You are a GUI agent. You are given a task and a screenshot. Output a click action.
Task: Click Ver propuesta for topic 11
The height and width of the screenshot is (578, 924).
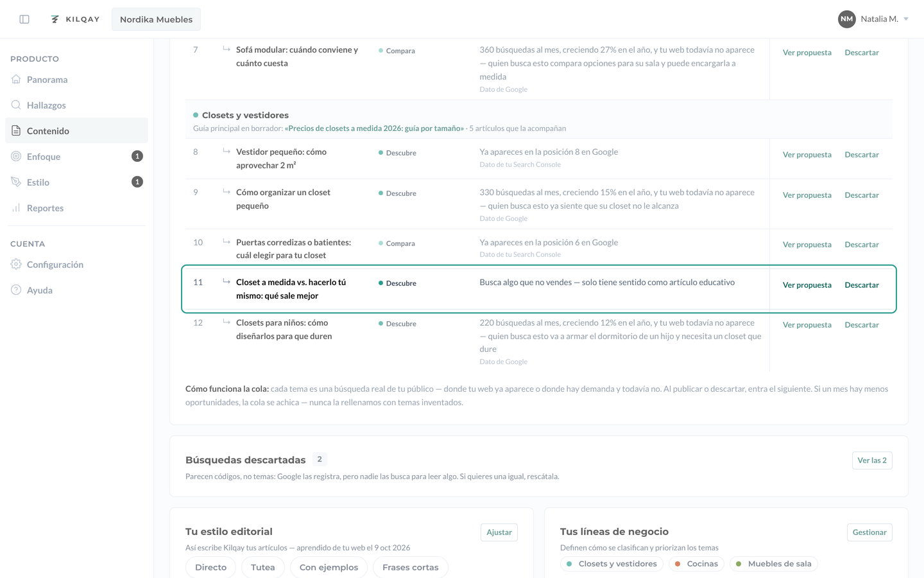[807, 285]
